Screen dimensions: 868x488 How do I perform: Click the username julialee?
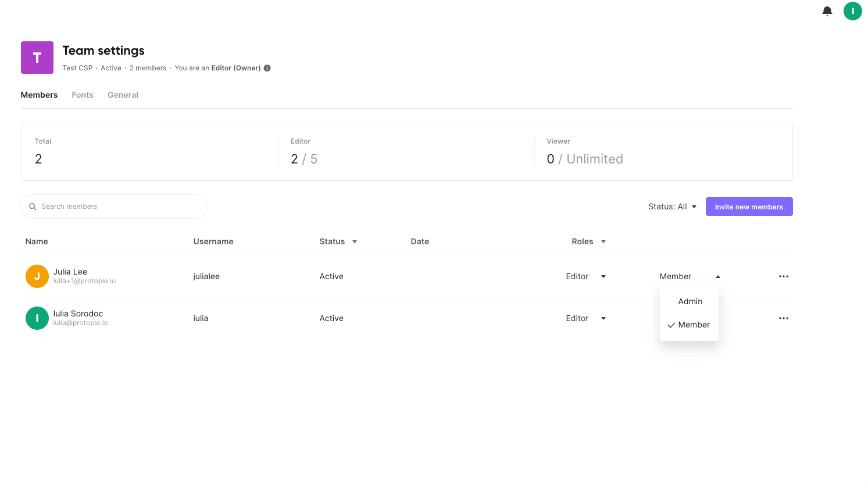pyautogui.click(x=206, y=276)
